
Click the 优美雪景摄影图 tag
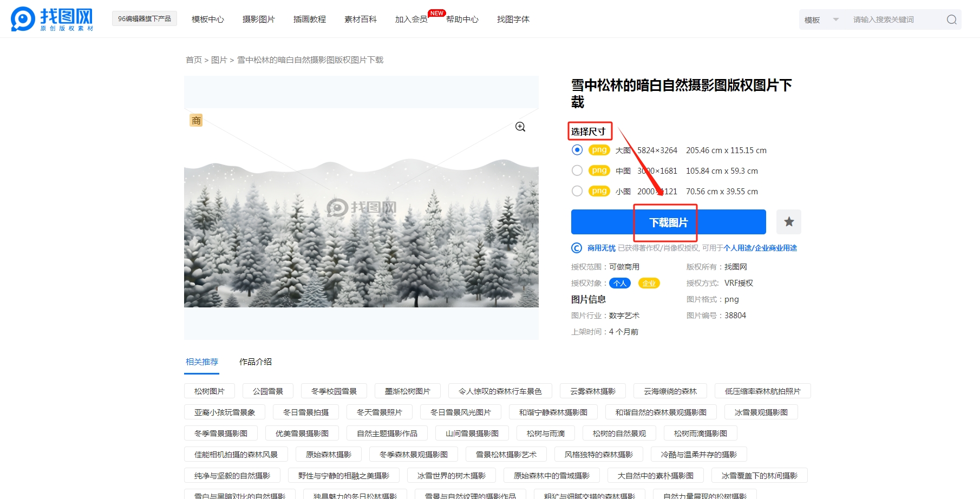click(x=302, y=433)
